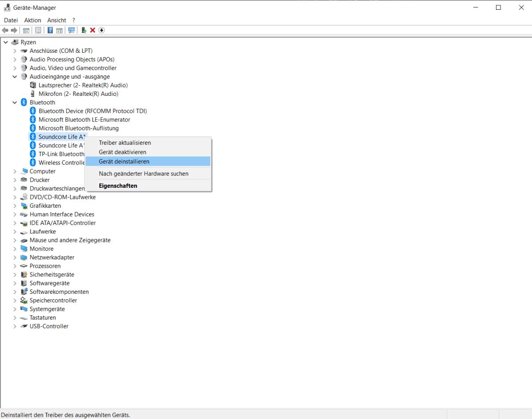Open the Ansicht menu
The image size is (532, 419).
tap(56, 20)
